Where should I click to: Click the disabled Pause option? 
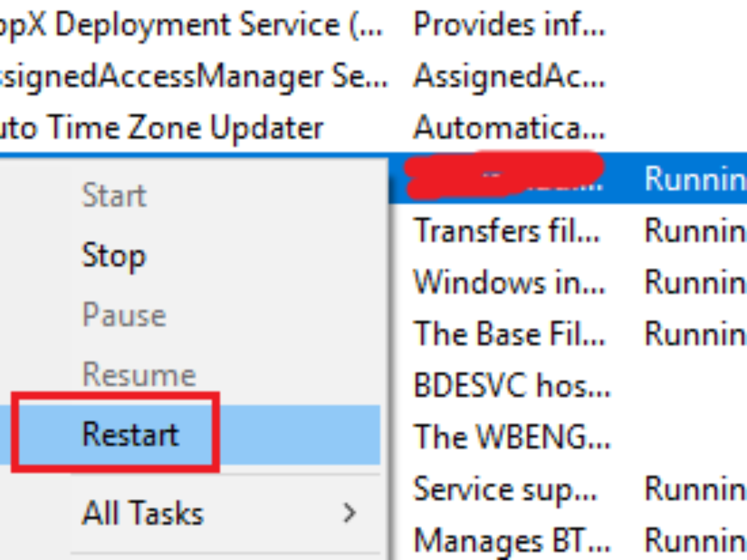pos(124,315)
